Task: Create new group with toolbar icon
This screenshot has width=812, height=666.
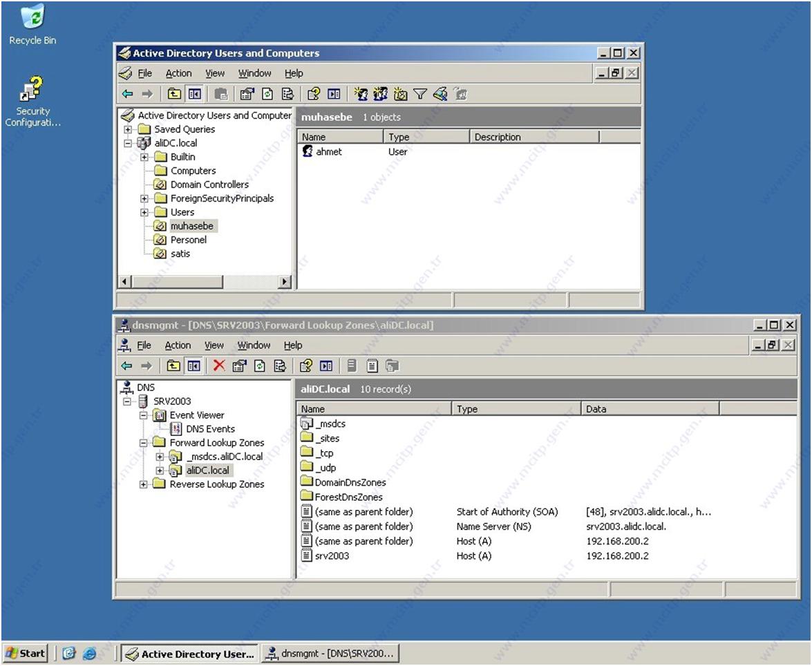Action: click(x=381, y=94)
